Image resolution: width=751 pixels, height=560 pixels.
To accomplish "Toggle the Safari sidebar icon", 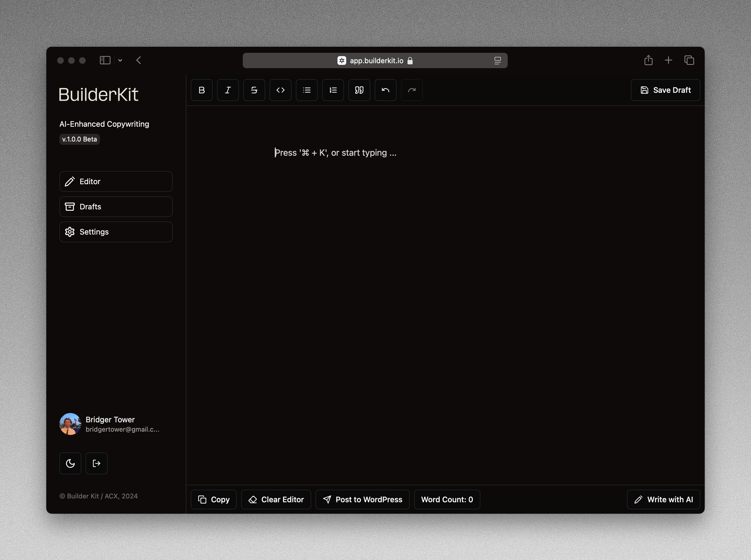I will 105,60.
